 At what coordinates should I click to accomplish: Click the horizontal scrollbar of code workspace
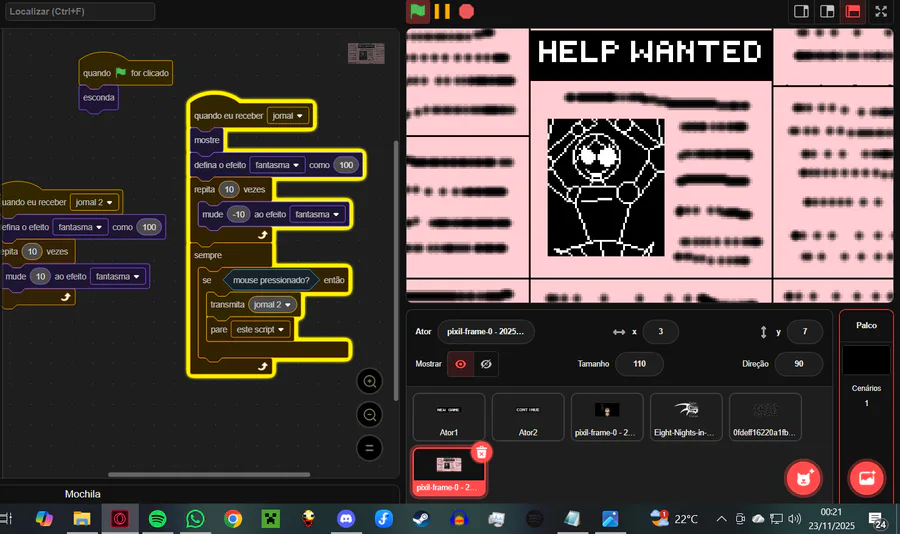pos(209,474)
